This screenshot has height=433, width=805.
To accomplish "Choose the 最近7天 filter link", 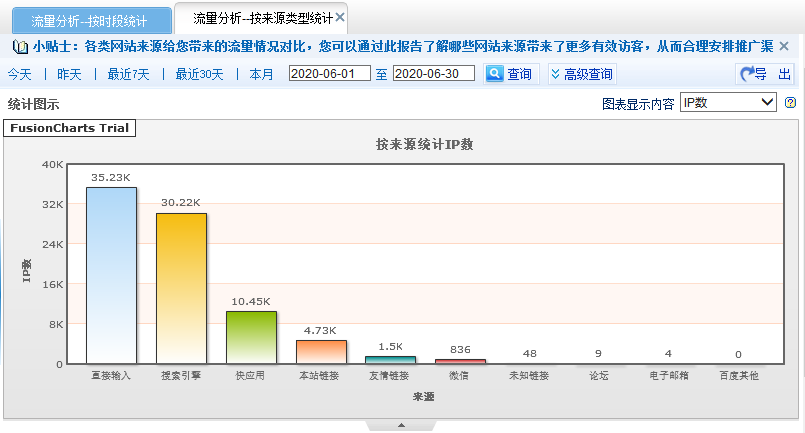I will coord(128,74).
